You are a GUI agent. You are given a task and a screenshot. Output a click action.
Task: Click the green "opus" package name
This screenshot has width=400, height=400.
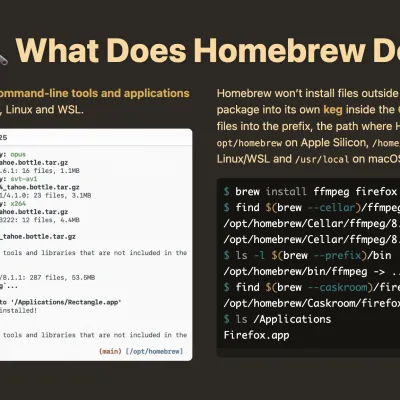click(18, 154)
